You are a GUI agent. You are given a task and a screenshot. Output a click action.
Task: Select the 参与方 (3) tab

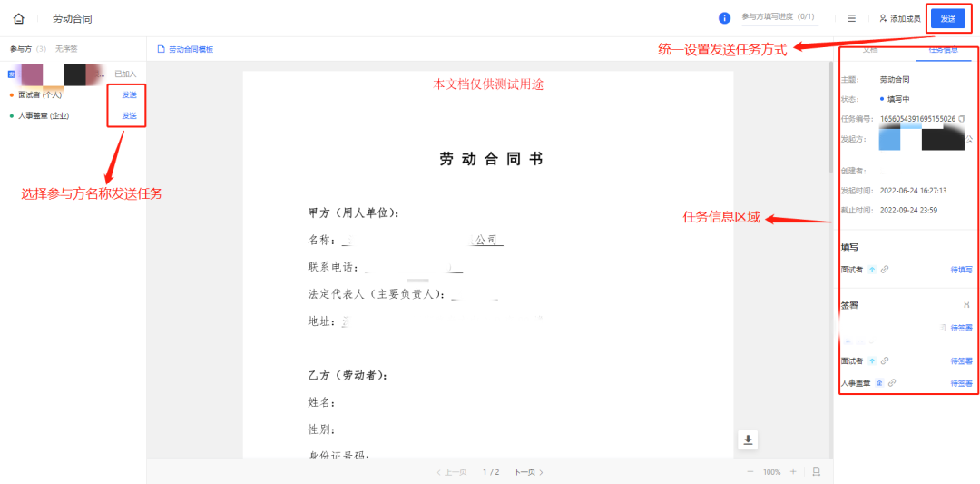(x=28, y=48)
